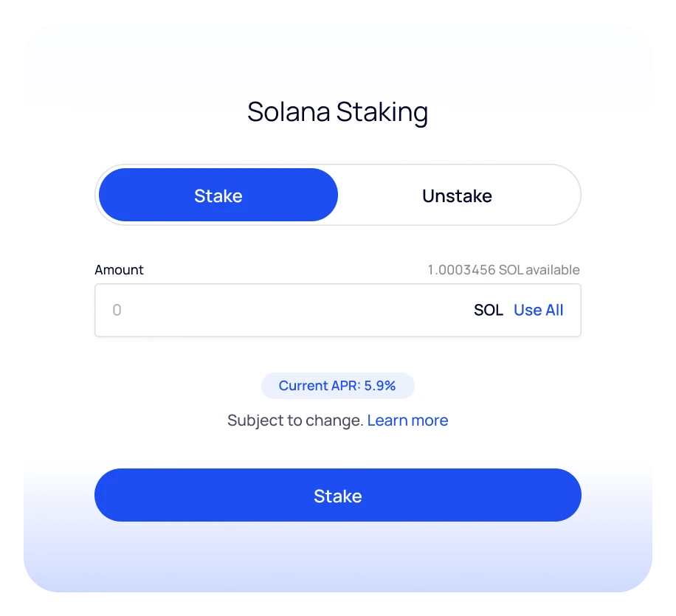Open the Learn more link
The image size is (676, 616).
click(407, 421)
